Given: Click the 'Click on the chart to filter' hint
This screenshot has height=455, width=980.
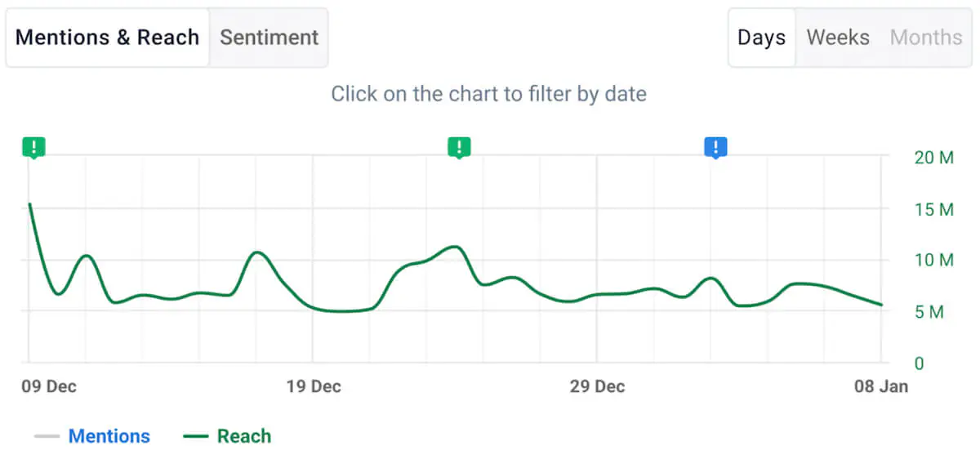Looking at the screenshot, I should (488, 94).
